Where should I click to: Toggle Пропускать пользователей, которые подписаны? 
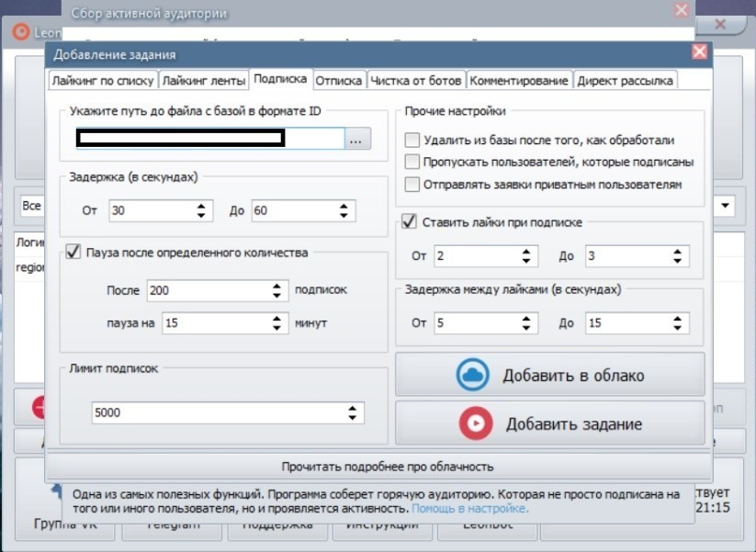(412, 162)
